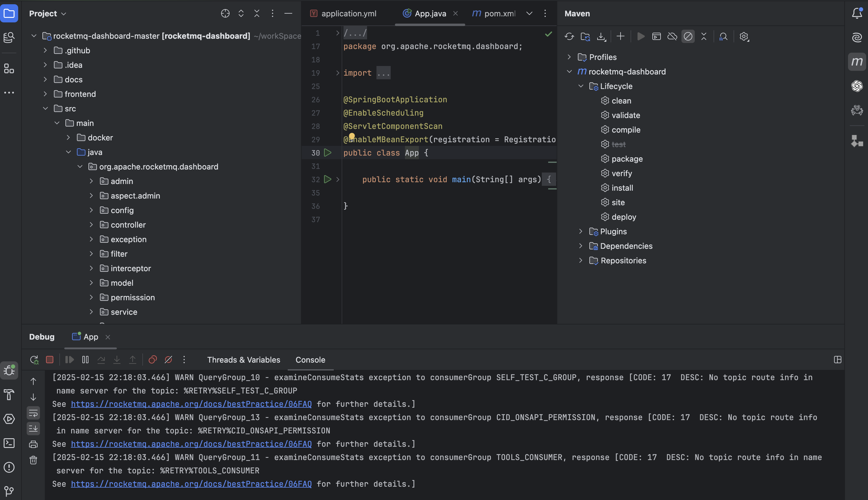The height and width of the screenshot is (500, 868).
Task: Select the App.java editor tab
Action: [430, 13]
